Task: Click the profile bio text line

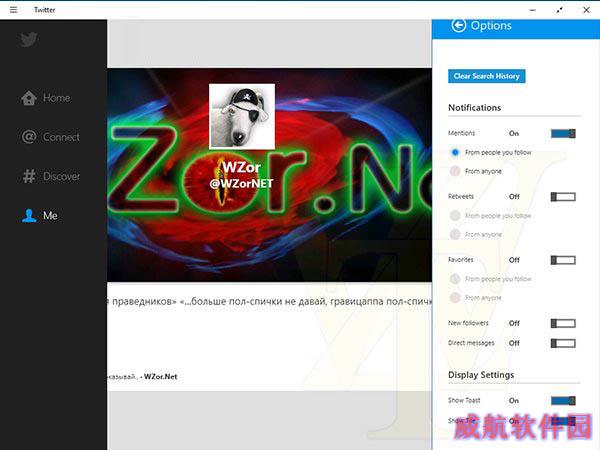Action: click(x=270, y=302)
